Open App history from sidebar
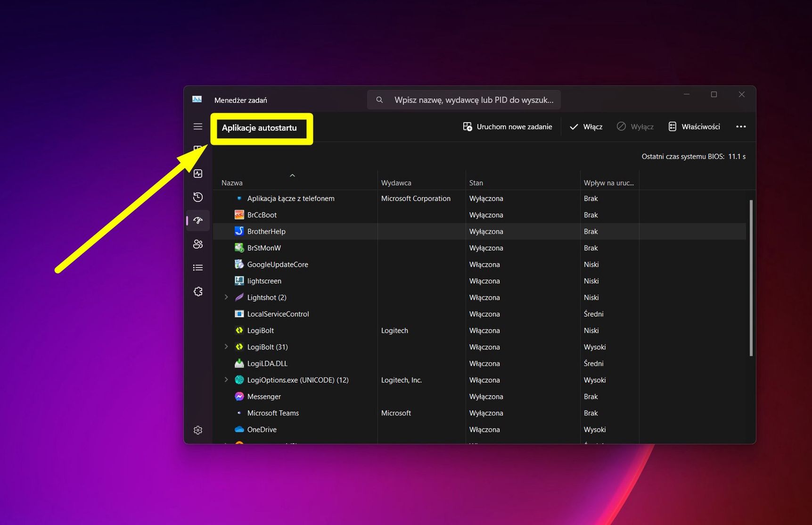812x525 pixels. click(198, 197)
